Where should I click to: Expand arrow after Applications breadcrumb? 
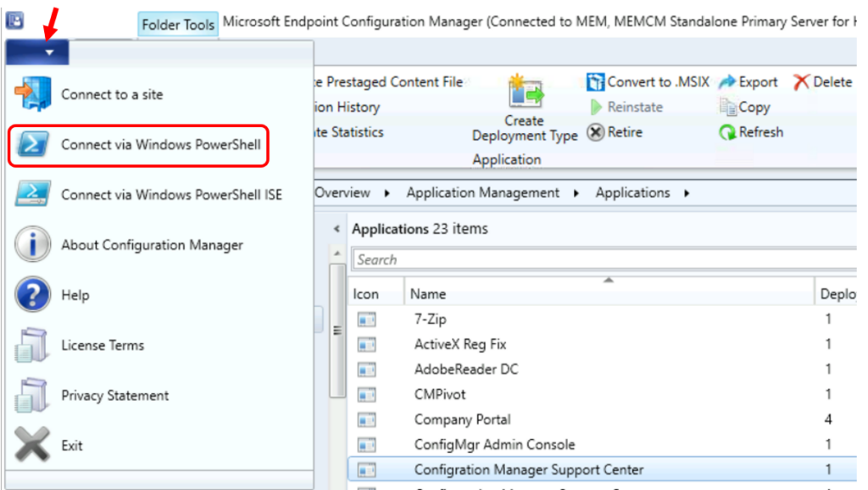tap(687, 193)
